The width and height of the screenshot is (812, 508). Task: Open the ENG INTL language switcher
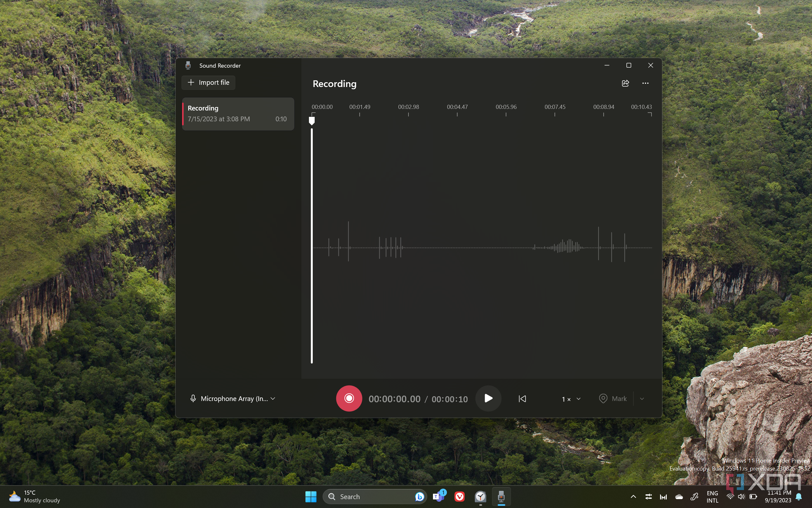(712, 497)
